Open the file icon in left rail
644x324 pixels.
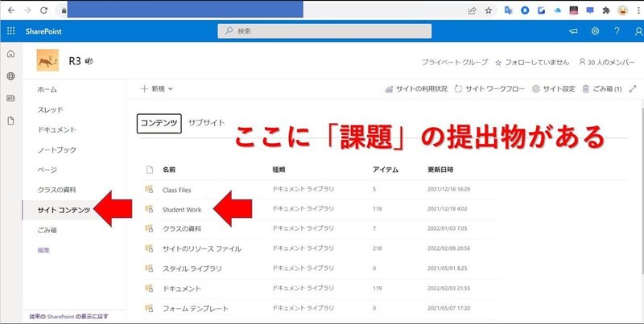(x=11, y=121)
